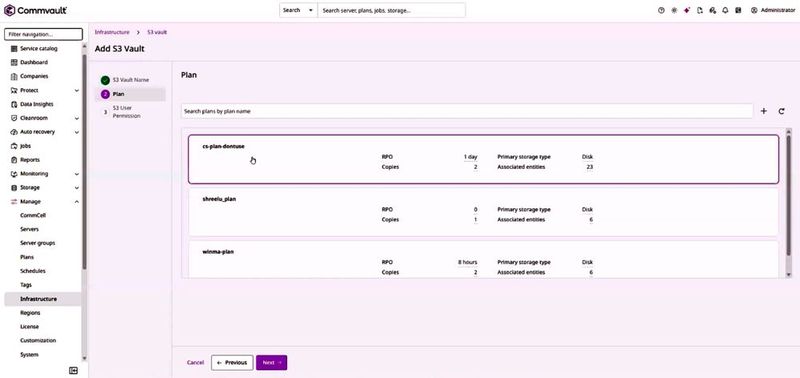Click the Jobs icon in navigation
Viewport: 800px width, 378px height.
click(14, 146)
